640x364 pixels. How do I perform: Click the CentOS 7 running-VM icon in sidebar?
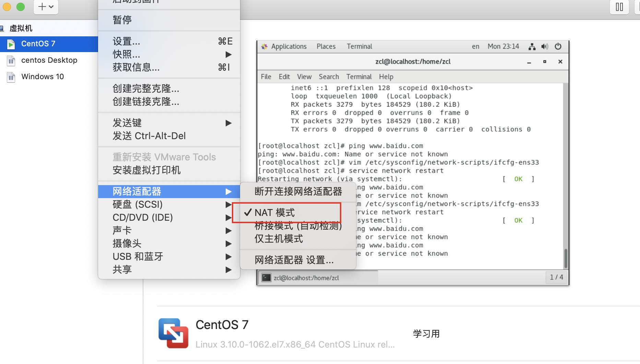point(11,44)
